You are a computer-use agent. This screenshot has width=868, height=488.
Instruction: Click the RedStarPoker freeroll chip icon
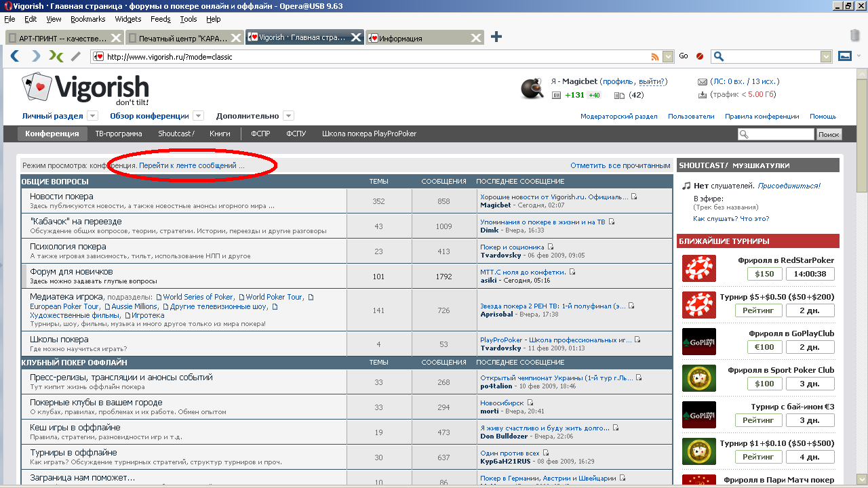click(698, 268)
